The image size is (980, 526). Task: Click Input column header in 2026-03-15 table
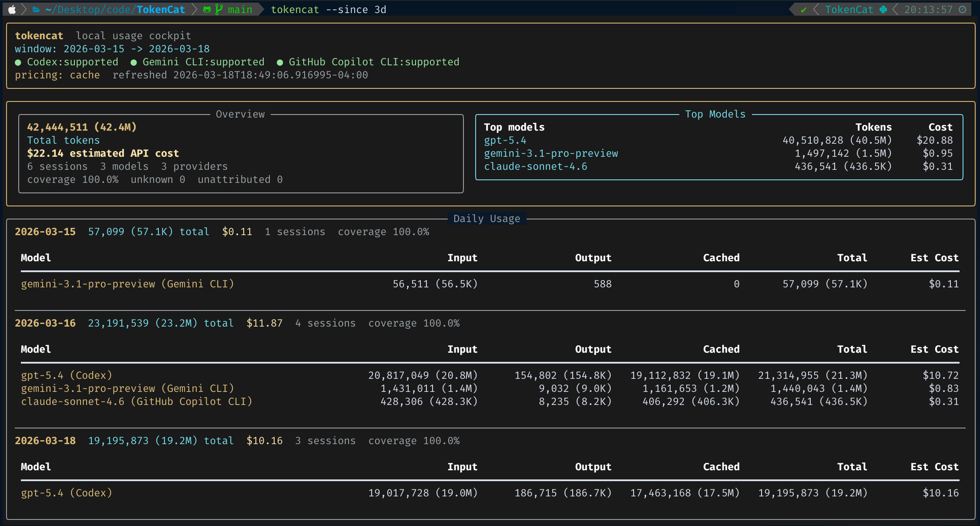(463, 258)
